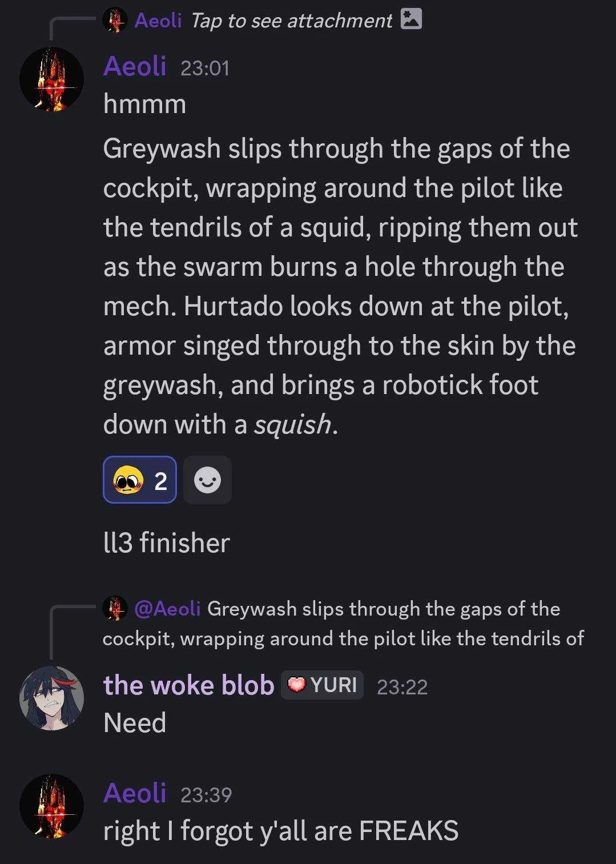Click the small Aeoli avatar in top reply preview
Image resolution: width=616 pixels, height=864 pixels.
click(115, 21)
